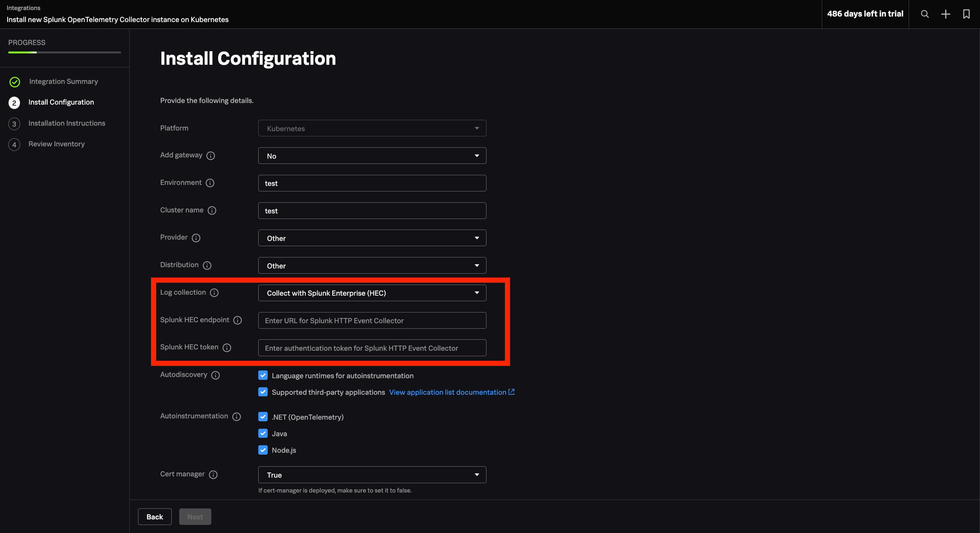Click info icon next to Autodiscovery
This screenshot has height=533, width=980.
(x=215, y=375)
